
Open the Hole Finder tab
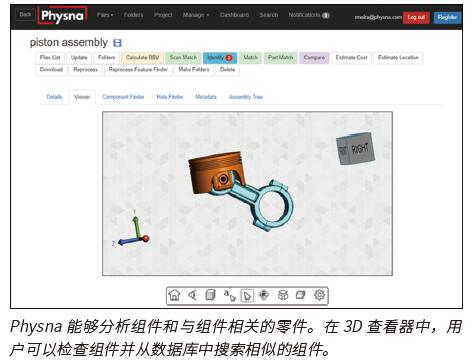pyautogui.click(x=170, y=97)
